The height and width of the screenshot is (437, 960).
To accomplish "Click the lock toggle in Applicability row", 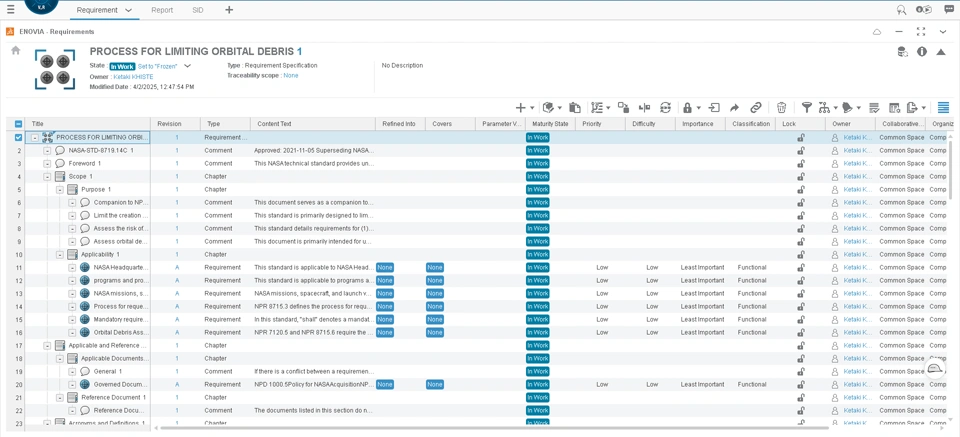I will pos(801,255).
